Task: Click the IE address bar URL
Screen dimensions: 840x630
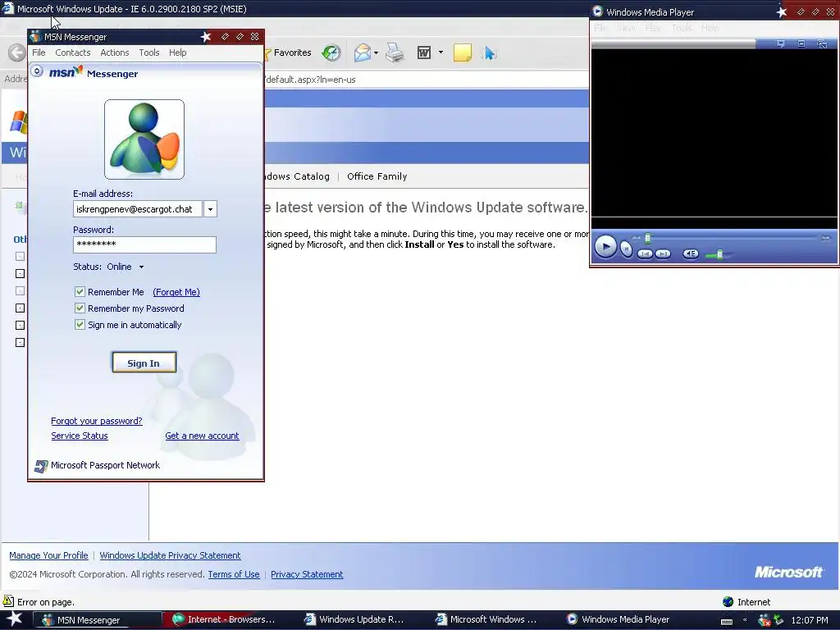Action: point(311,80)
